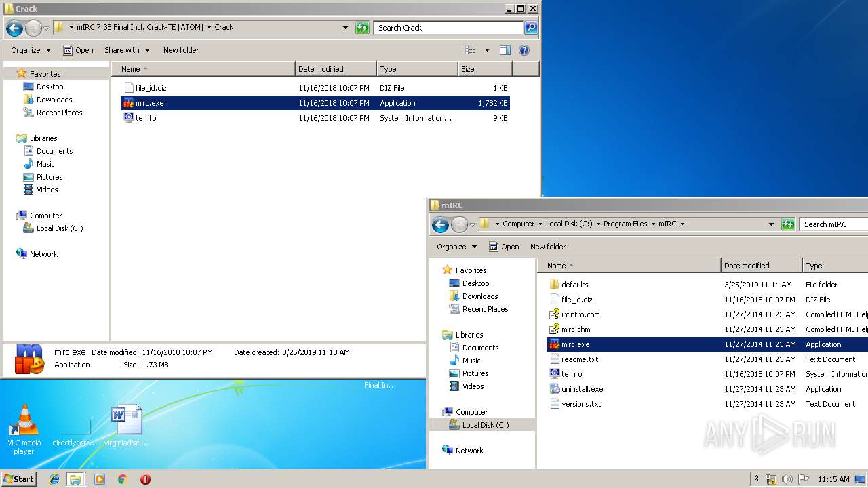Click Change view icon in Crack window
Screen dimensions: 868x488
pyautogui.click(x=471, y=50)
